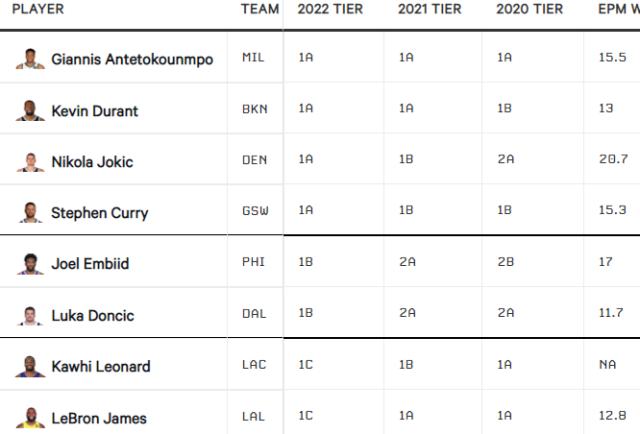
Task: Select the Luka Doncic name text
Action: coord(92,316)
